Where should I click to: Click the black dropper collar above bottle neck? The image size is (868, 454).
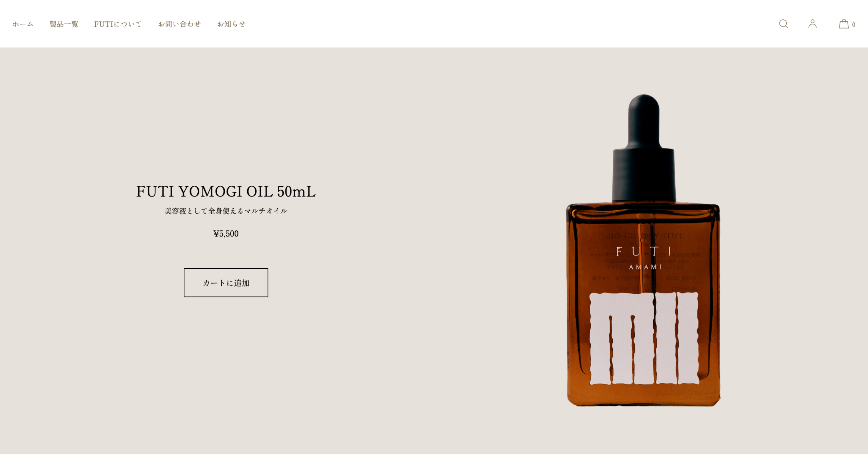coord(644,175)
